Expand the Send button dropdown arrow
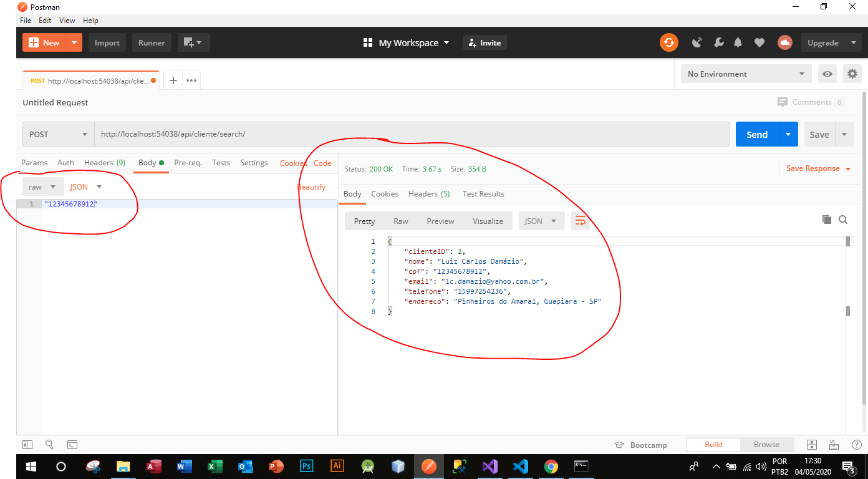 [788, 134]
